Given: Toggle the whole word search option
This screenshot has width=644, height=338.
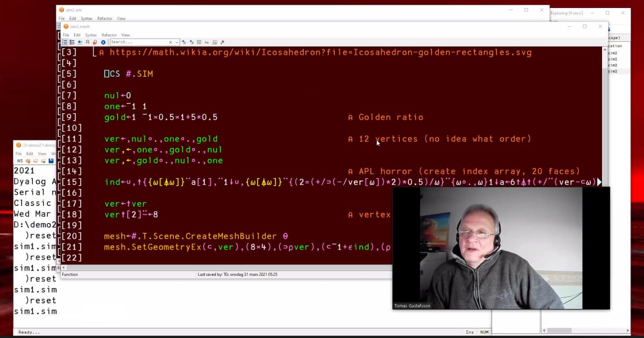Looking at the screenshot, I should [215, 42].
